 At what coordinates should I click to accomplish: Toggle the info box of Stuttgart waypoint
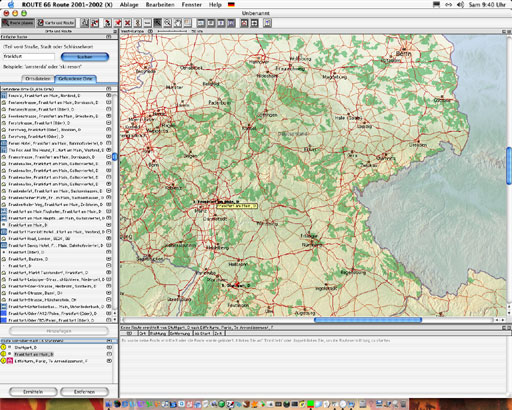coord(109,347)
